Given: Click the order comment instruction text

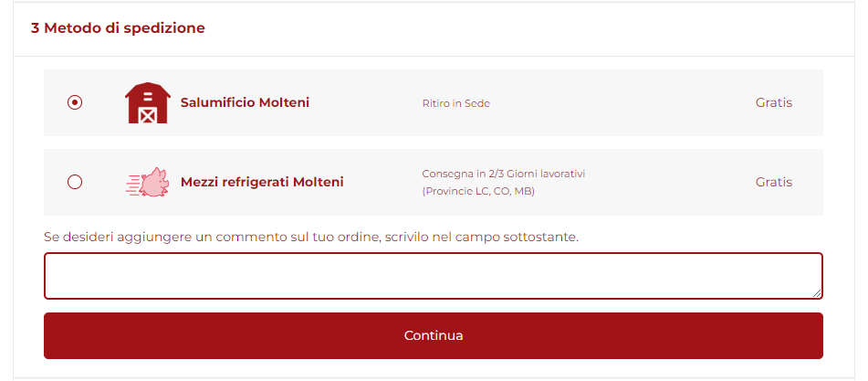Looking at the screenshot, I should pyautogui.click(x=311, y=237).
